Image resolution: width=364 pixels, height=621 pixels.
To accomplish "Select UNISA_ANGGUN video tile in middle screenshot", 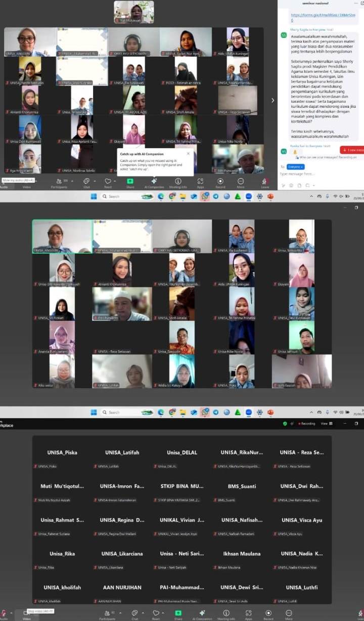I will tap(62, 236).
